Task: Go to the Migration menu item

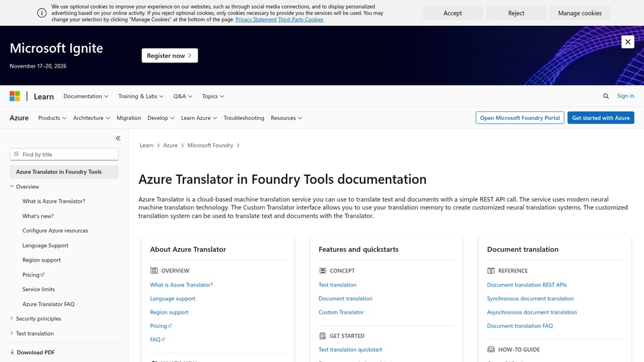Action: pyautogui.click(x=129, y=118)
